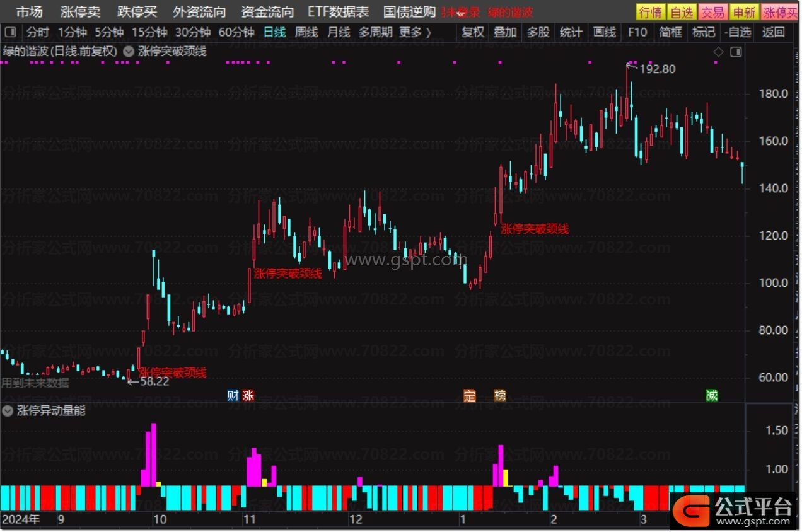Click the red 涨 event marker

coord(248,396)
